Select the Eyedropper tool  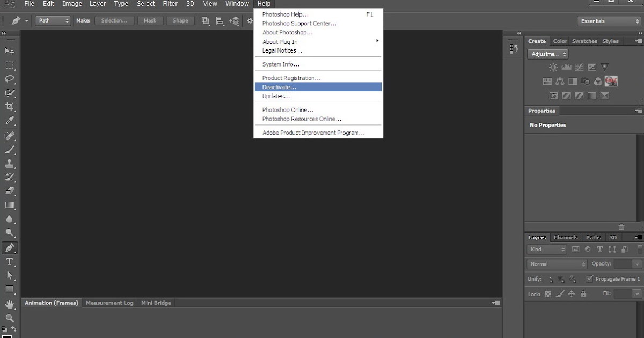[10, 121]
